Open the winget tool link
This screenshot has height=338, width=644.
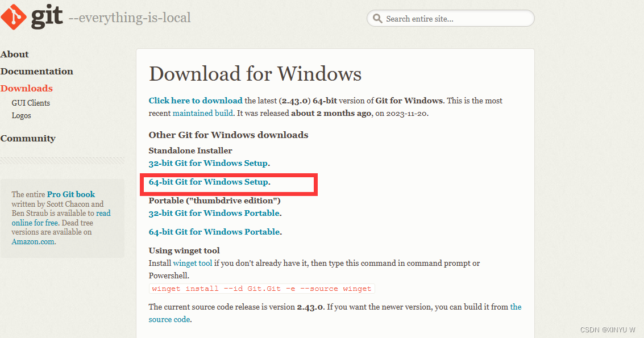193,263
